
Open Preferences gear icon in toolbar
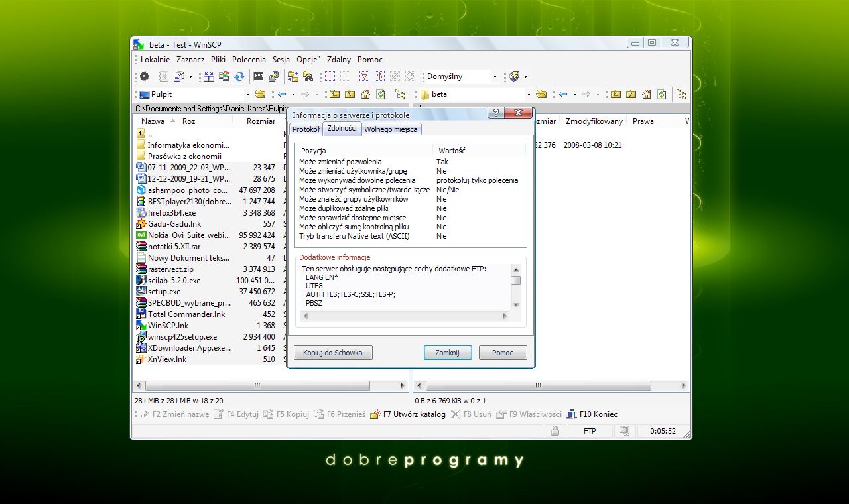point(144,76)
